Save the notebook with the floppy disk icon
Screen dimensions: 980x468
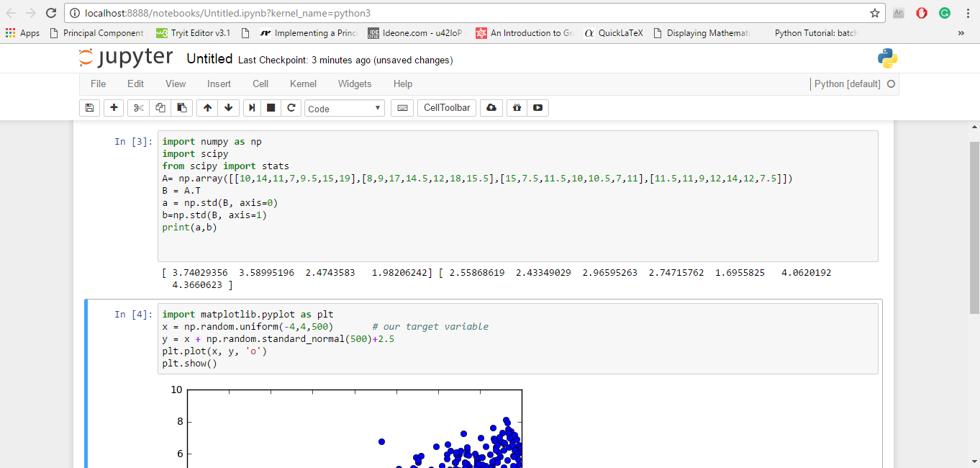tap(90, 108)
